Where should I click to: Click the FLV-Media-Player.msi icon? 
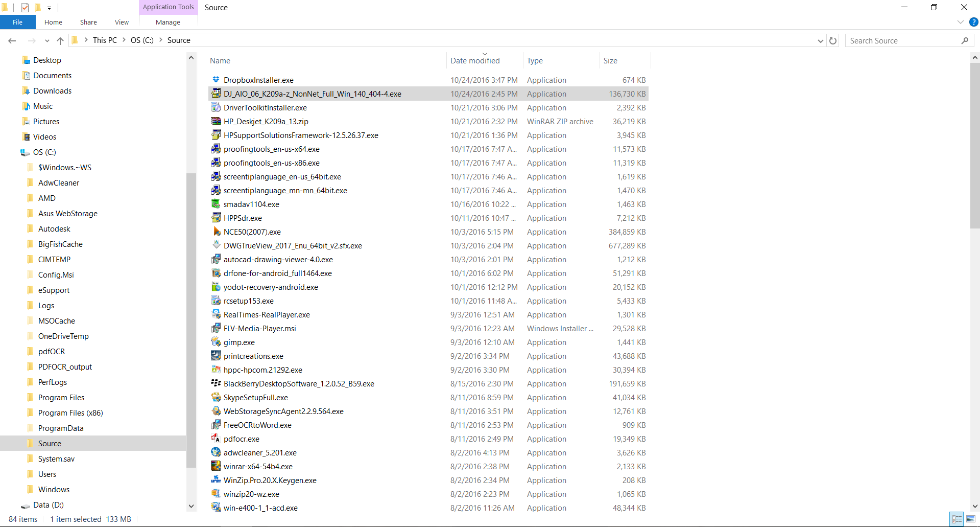click(216, 328)
